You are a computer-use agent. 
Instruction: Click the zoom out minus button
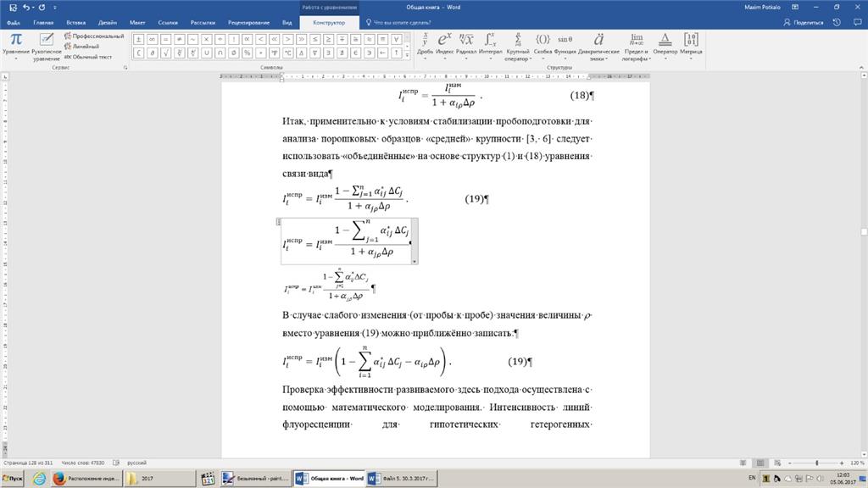click(789, 463)
